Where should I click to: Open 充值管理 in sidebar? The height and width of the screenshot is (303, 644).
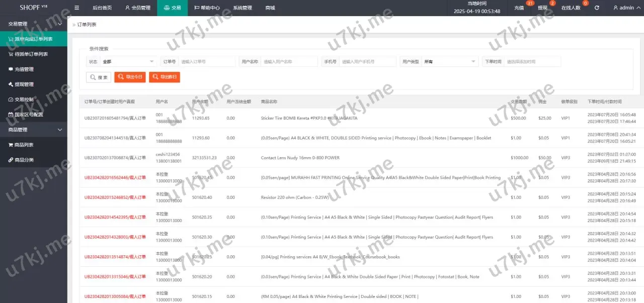pos(24,69)
